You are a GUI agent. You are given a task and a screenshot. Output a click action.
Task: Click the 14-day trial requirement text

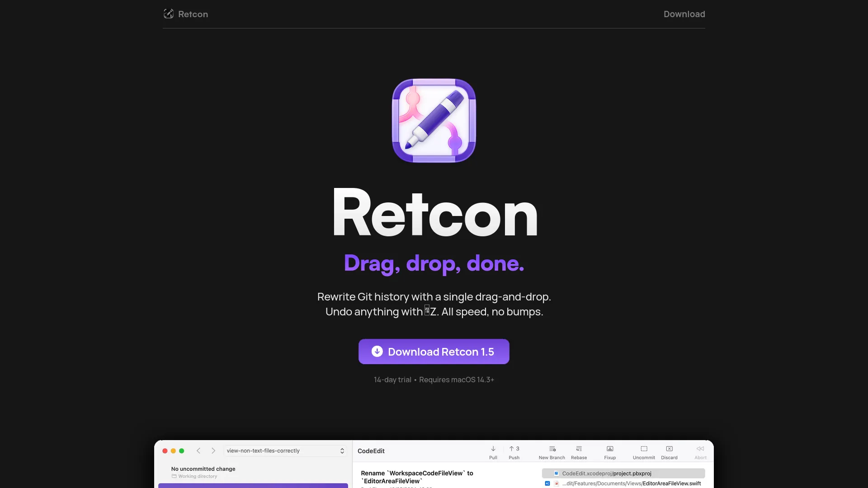[x=434, y=380]
